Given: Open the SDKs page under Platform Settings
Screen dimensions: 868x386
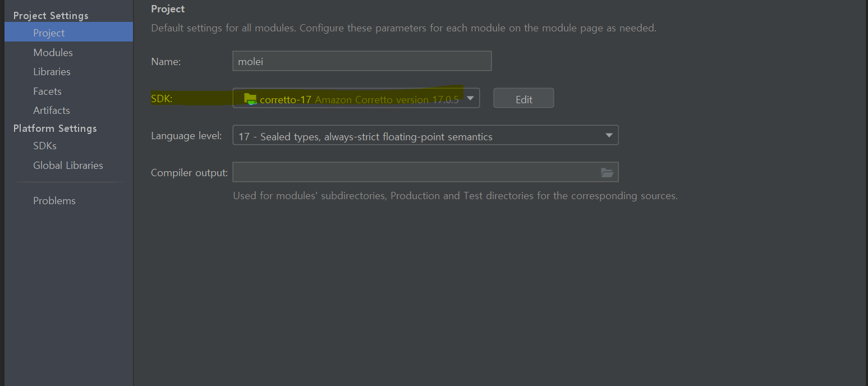Looking at the screenshot, I should (x=44, y=145).
